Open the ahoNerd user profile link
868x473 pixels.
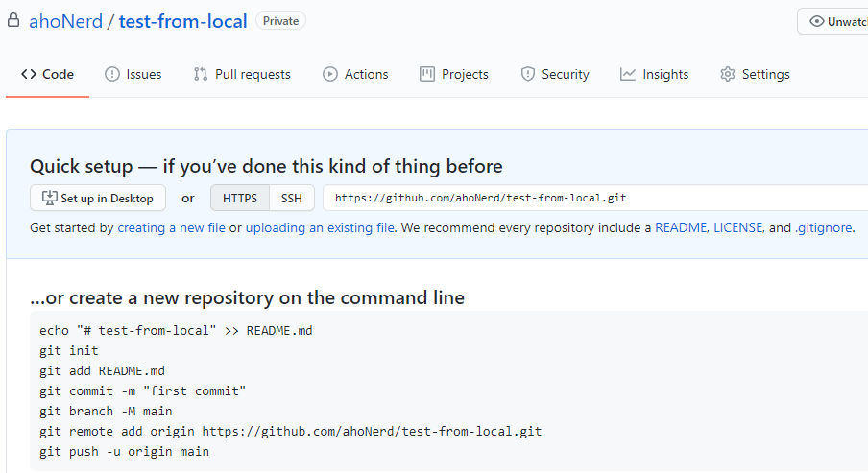[66, 21]
